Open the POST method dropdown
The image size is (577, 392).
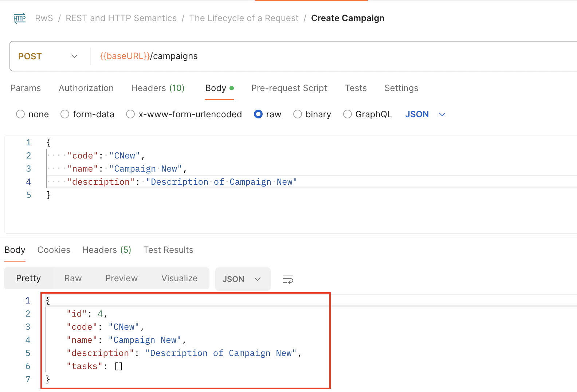click(48, 56)
